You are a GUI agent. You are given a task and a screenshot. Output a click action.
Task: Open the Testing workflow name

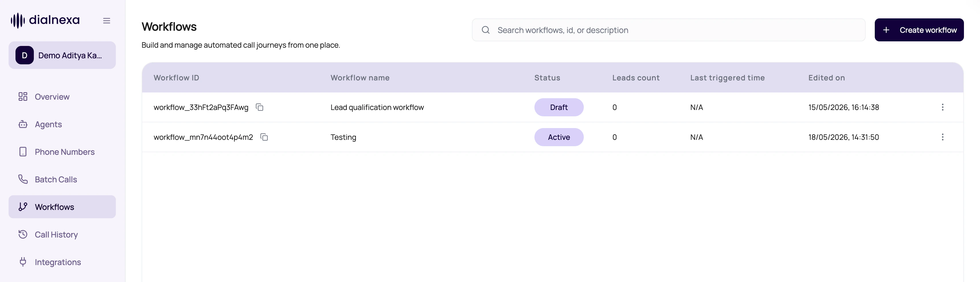[x=343, y=137]
